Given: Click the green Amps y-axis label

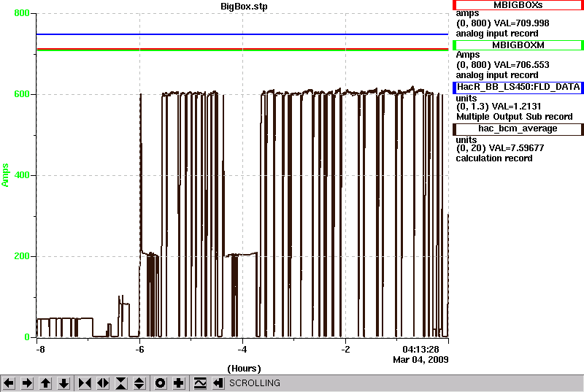Looking at the screenshot, I should coord(5,175).
